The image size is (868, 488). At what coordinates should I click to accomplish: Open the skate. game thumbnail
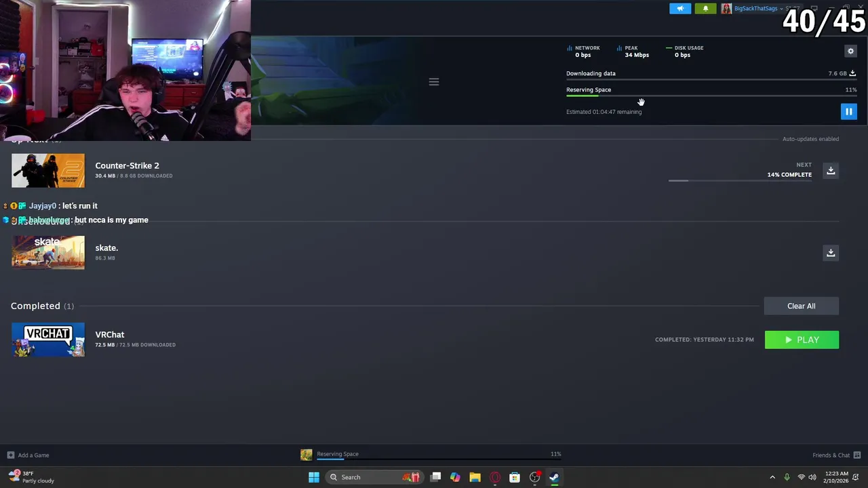click(x=48, y=252)
